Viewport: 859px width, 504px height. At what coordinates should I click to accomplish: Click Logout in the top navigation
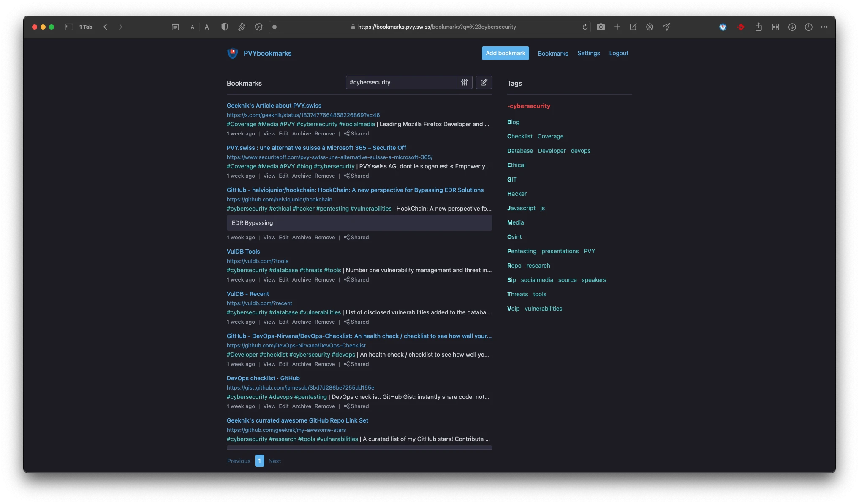pos(618,53)
